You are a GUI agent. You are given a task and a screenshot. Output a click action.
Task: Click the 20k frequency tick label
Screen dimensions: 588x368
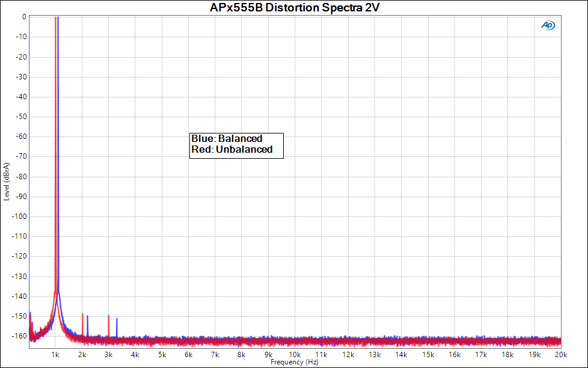(561, 355)
